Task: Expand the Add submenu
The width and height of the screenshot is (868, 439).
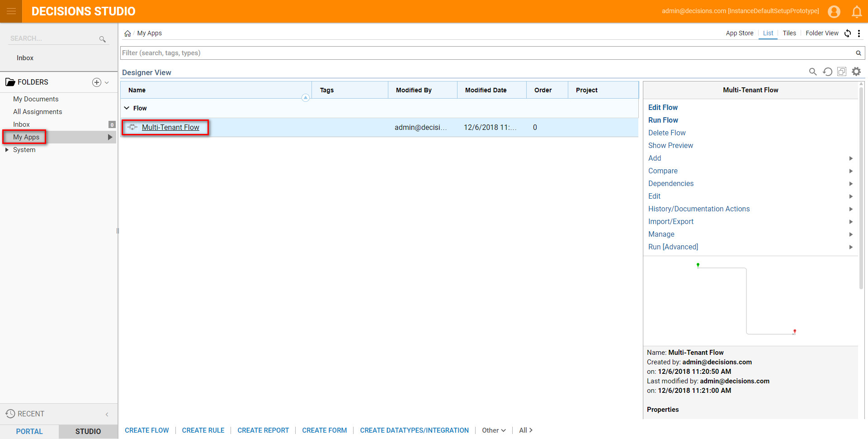Action: click(x=851, y=158)
